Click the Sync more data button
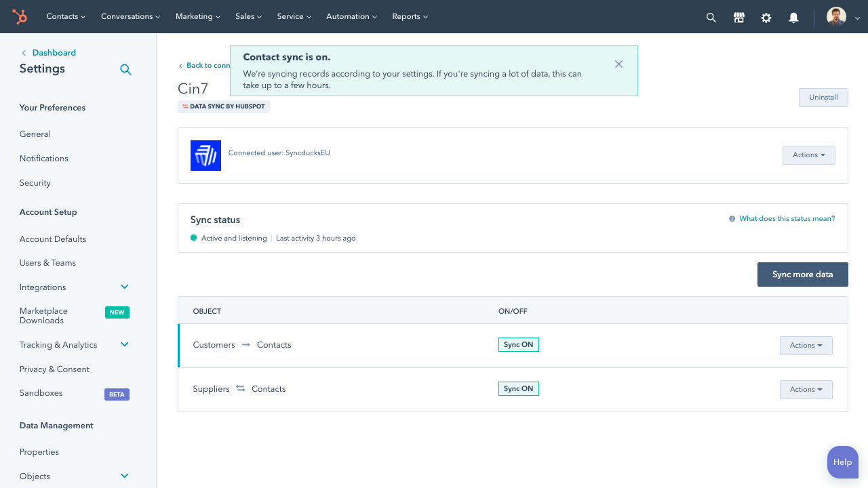Viewport: 868px width, 488px height. pyautogui.click(x=802, y=274)
